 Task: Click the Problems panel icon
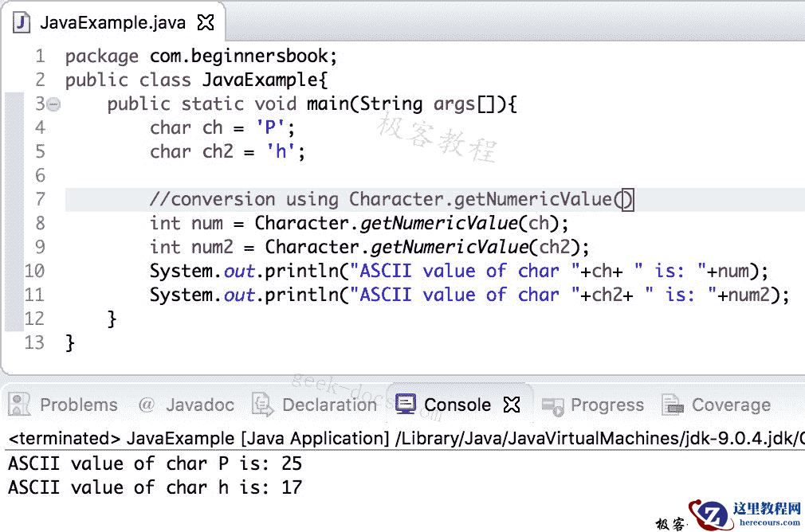click(x=18, y=405)
